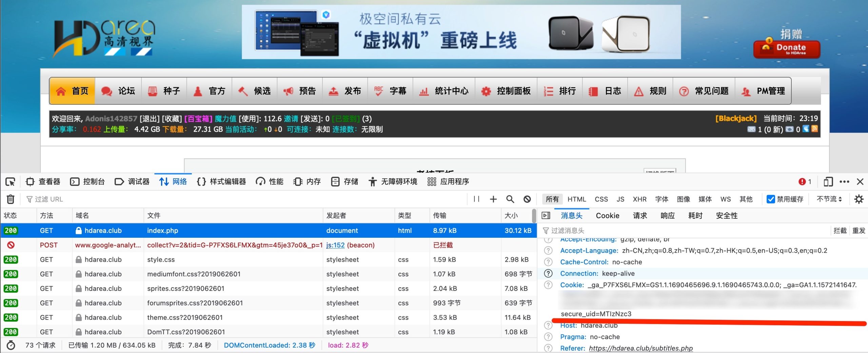Click help icon beside Cache-Control header
868x353 pixels.
click(x=548, y=262)
